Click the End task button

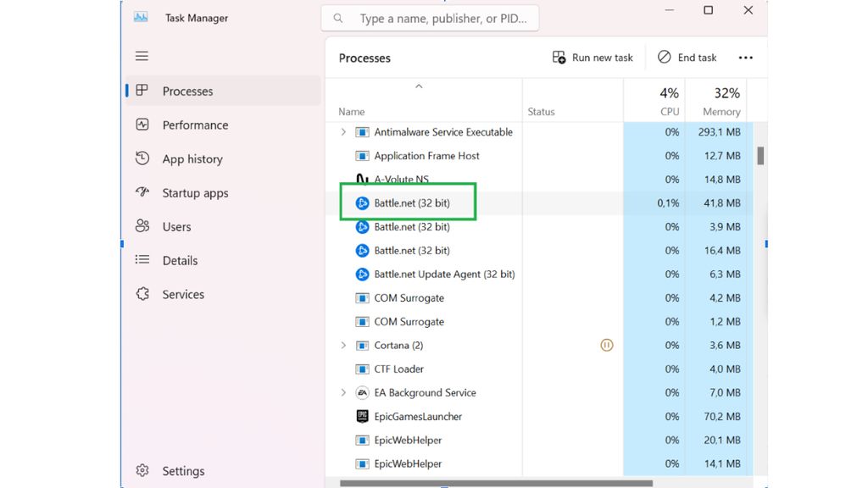click(x=687, y=57)
